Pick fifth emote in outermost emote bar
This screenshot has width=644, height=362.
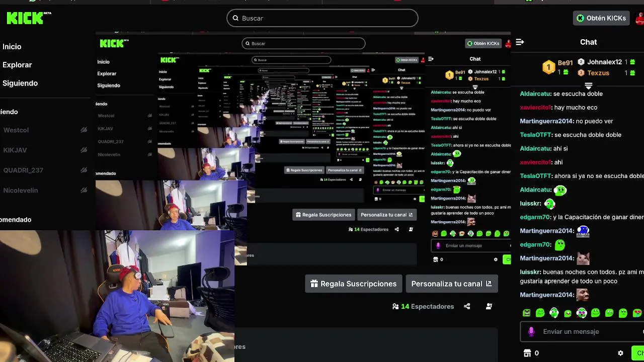[582, 313]
